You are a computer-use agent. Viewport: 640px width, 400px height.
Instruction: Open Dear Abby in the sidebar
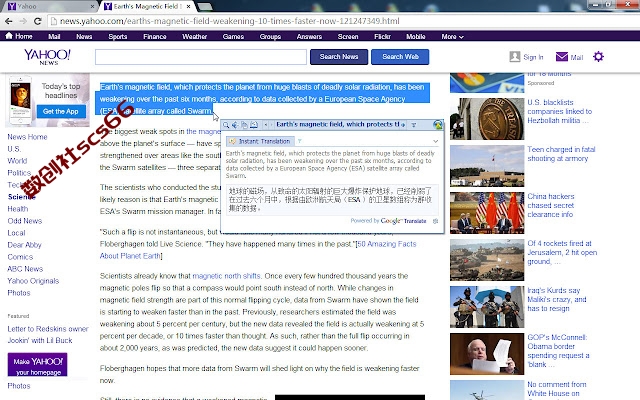coord(24,245)
